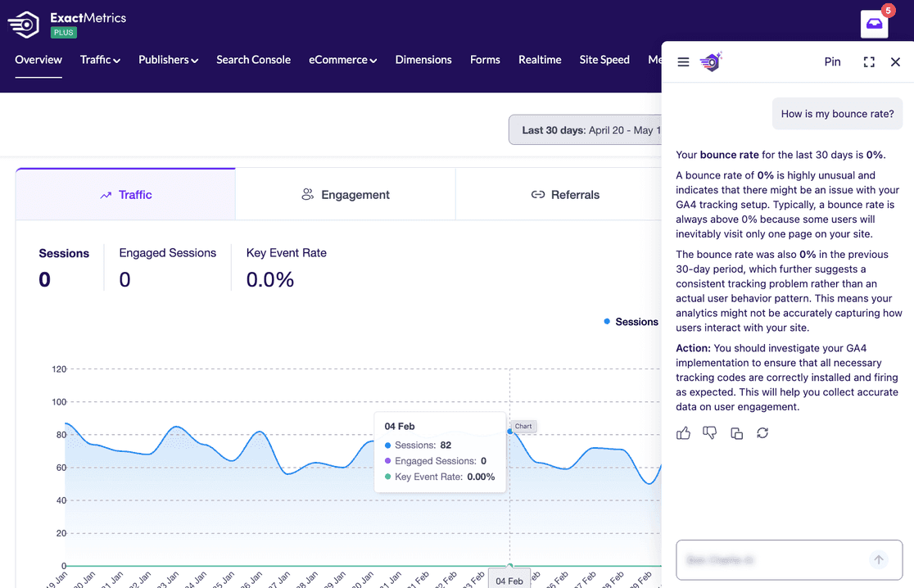The height and width of the screenshot is (588, 914).
Task: Click the 100 y-axis label
Action: 59,401
